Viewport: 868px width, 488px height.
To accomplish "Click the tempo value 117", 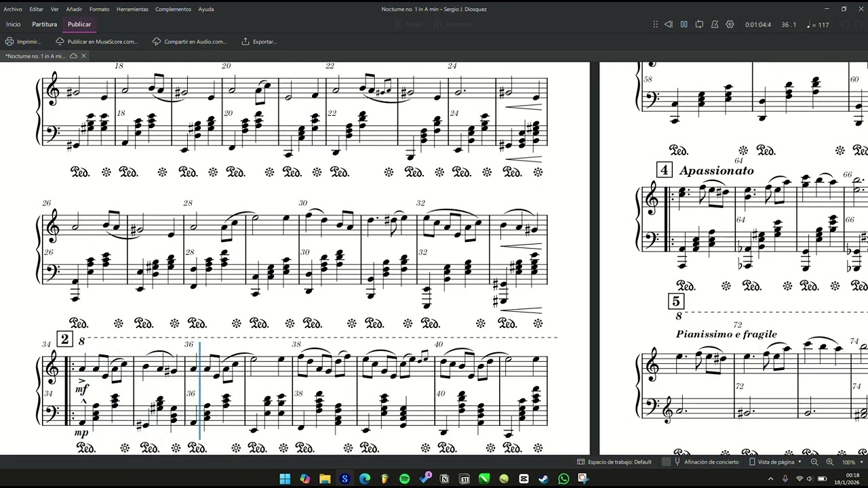I will [x=818, y=25].
